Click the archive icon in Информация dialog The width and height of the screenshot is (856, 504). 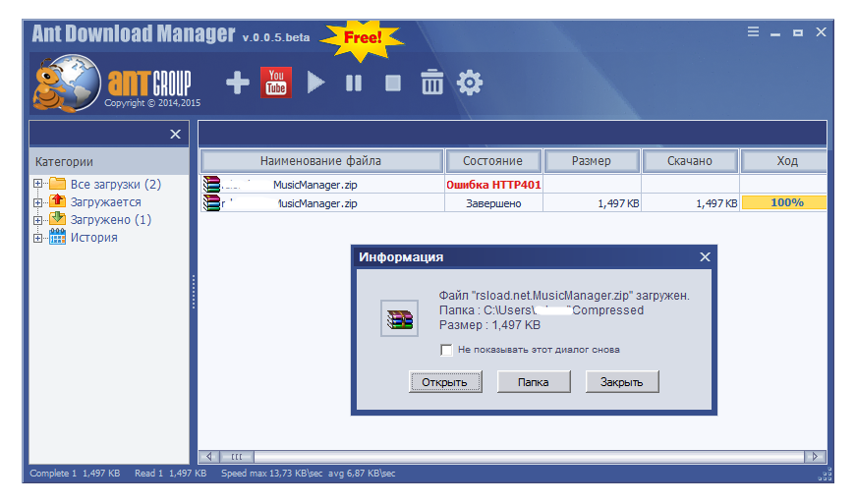click(x=400, y=318)
